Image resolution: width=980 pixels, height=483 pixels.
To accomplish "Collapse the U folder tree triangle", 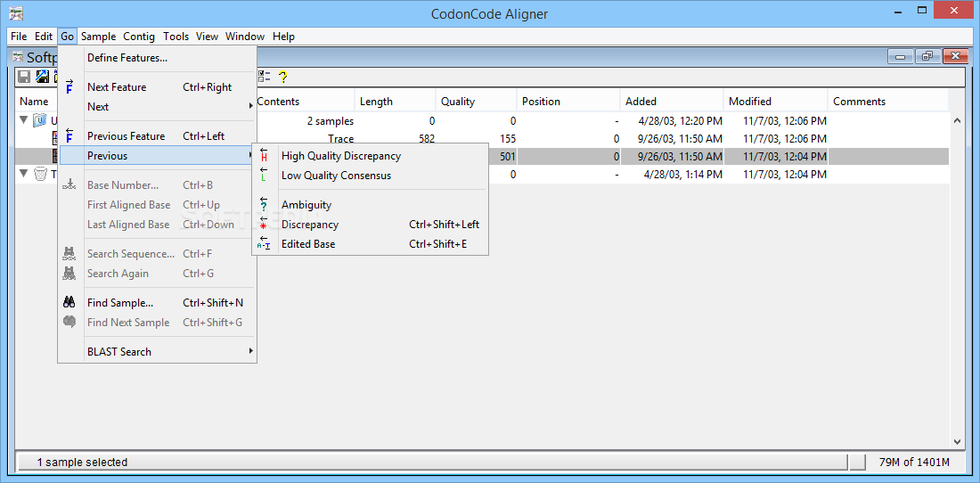I will (24, 120).
